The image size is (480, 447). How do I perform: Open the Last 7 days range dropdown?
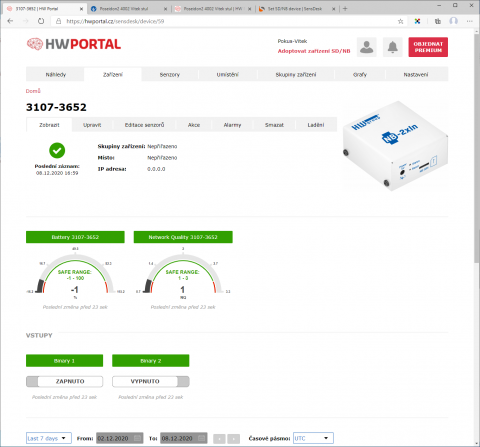click(49, 438)
